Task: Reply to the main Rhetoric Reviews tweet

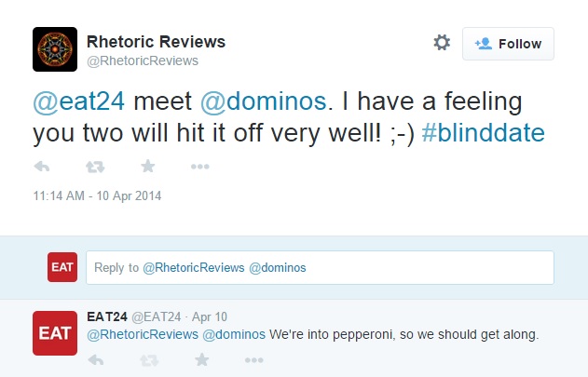Action: 42,167
